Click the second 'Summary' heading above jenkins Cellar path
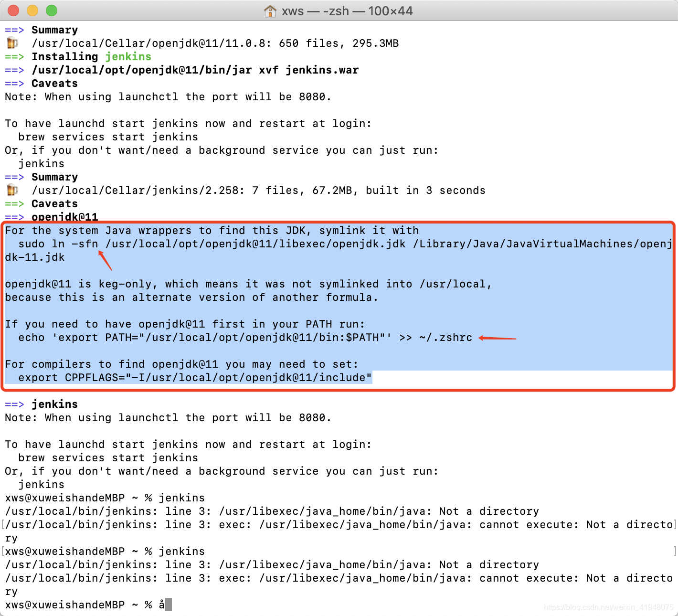Image resolution: width=678 pixels, height=616 pixels. (54, 177)
